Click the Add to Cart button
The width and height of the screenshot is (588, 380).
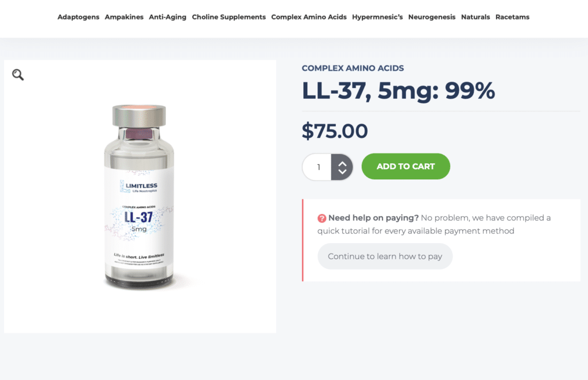click(x=406, y=166)
